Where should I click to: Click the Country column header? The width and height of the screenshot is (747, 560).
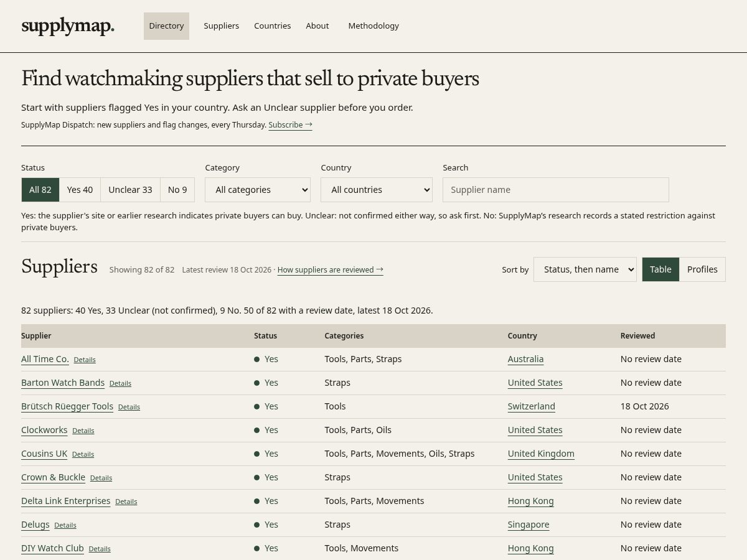coord(522,336)
